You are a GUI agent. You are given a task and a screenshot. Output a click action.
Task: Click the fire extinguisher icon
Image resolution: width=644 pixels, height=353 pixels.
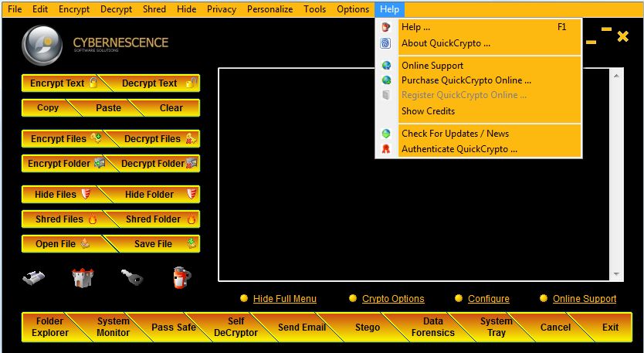181,277
